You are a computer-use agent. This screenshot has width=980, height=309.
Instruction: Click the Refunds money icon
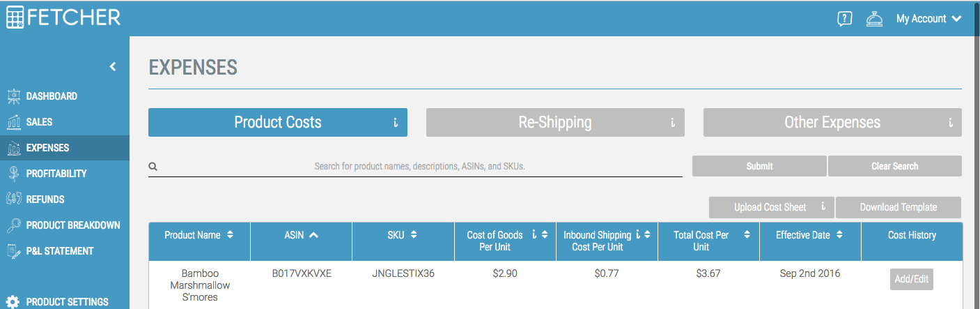[x=13, y=199]
